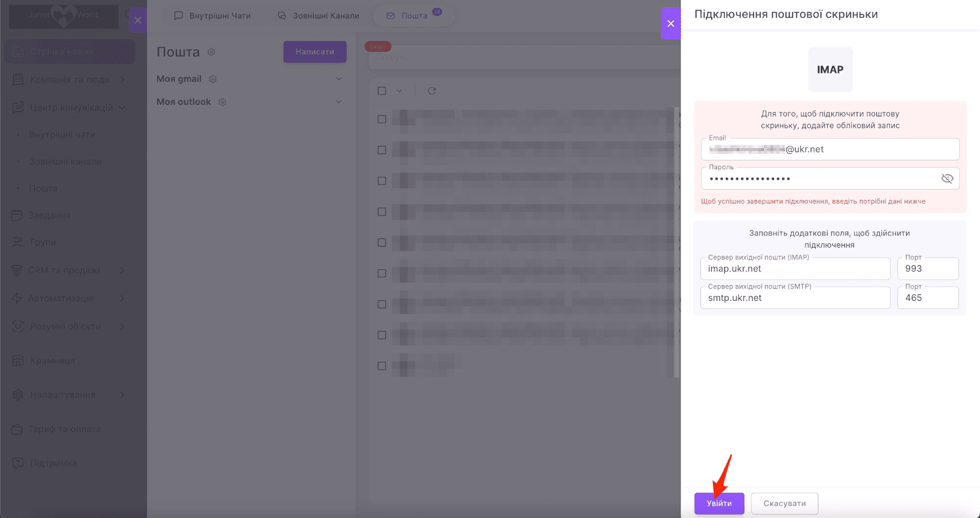
Task: Click the Тариф та оплата wallet icon
Action: [x=17, y=429]
